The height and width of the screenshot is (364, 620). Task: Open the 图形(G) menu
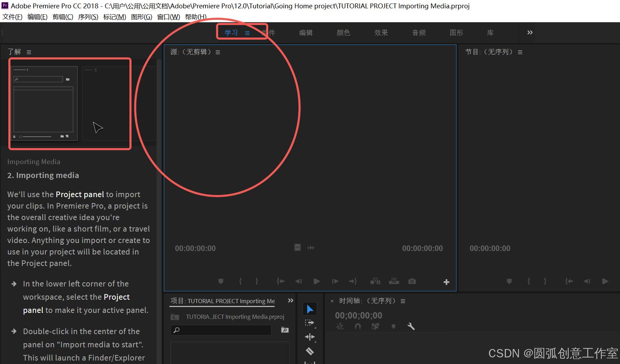(142, 17)
